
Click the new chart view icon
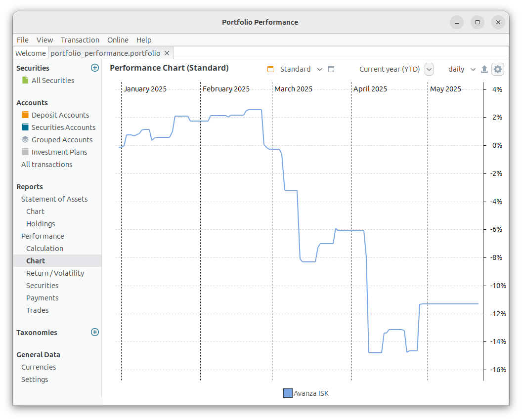331,69
